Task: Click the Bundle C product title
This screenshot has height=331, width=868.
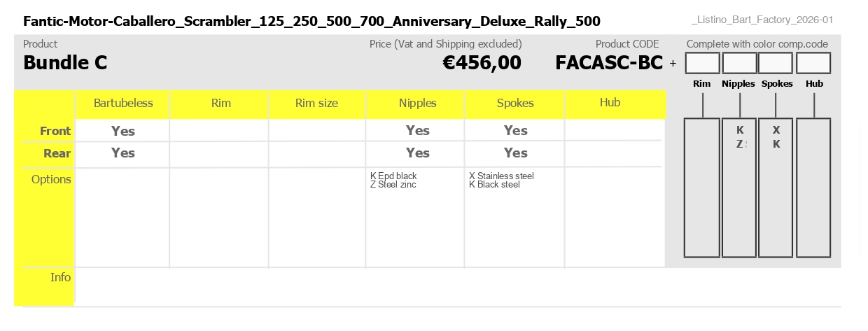Action: click(65, 63)
